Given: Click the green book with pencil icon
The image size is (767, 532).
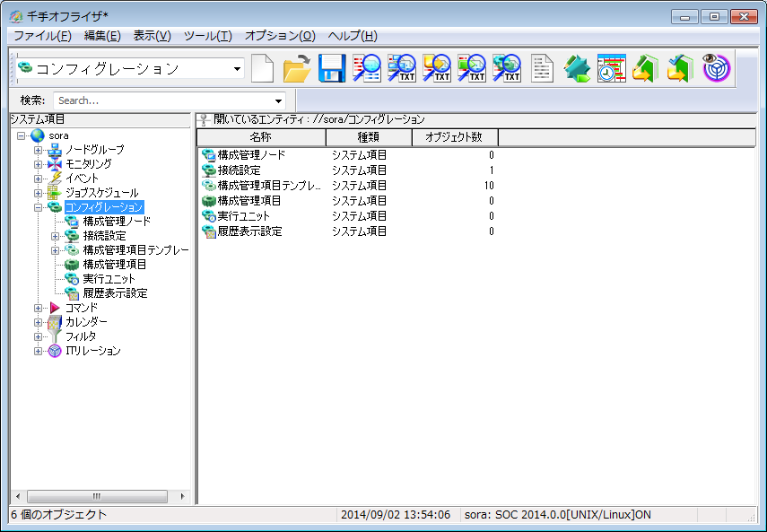Looking at the screenshot, I should pyautogui.click(x=645, y=68).
